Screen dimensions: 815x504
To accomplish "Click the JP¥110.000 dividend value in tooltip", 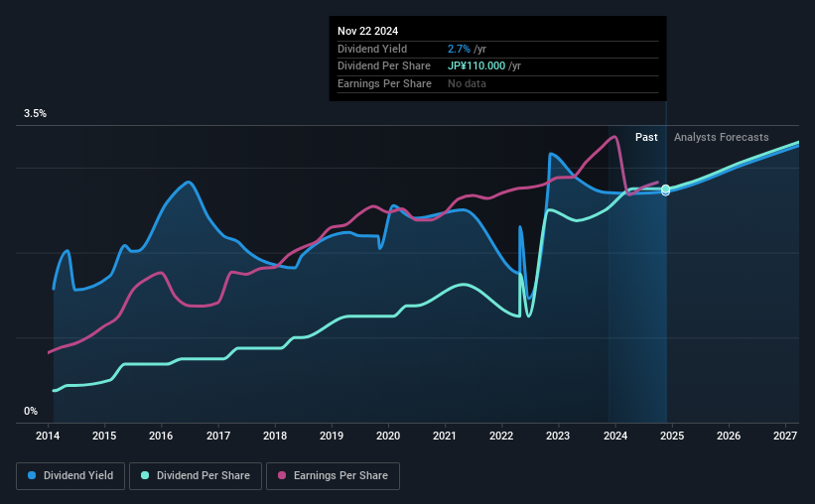I will 476,65.
